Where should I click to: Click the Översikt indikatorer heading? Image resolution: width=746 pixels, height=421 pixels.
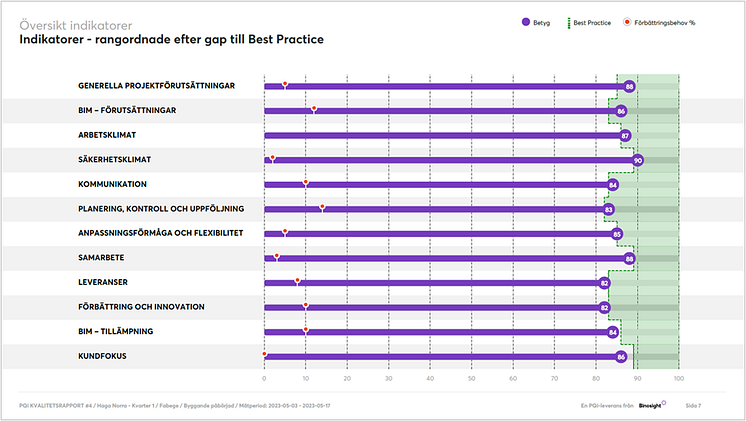tap(76, 25)
